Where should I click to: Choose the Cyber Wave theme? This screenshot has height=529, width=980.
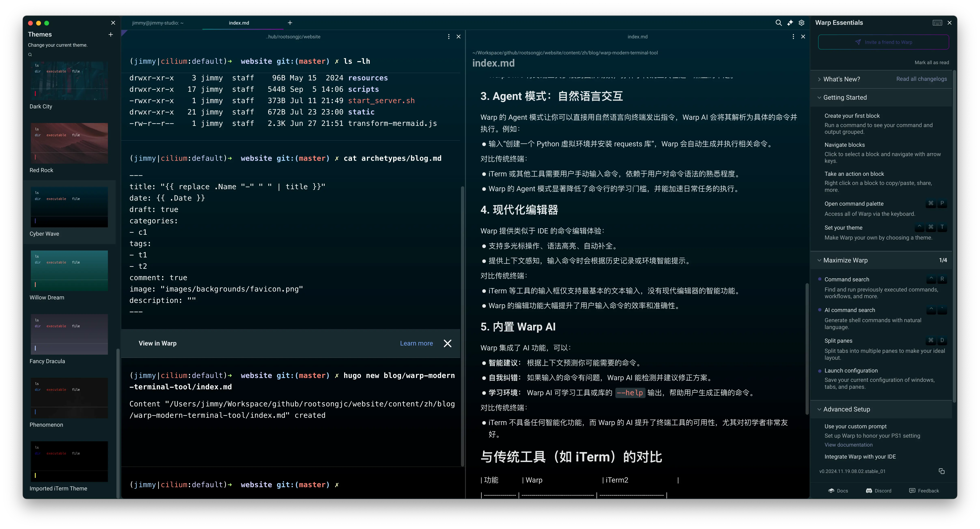(69, 207)
